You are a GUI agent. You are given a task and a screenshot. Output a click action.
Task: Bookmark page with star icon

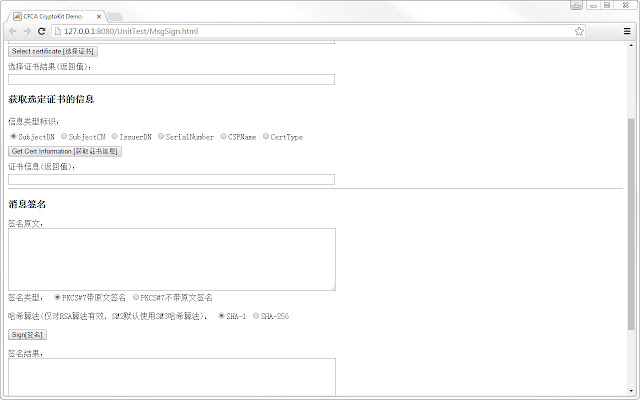[x=579, y=31]
